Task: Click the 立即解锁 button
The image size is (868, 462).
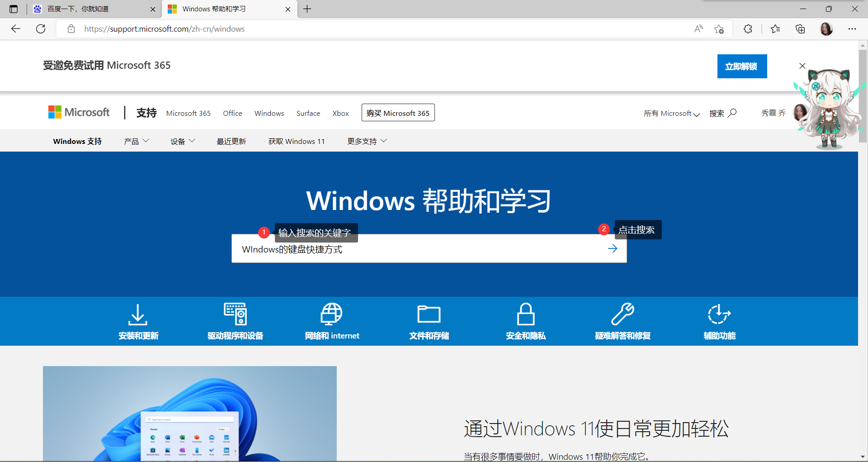Action: tap(742, 67)
